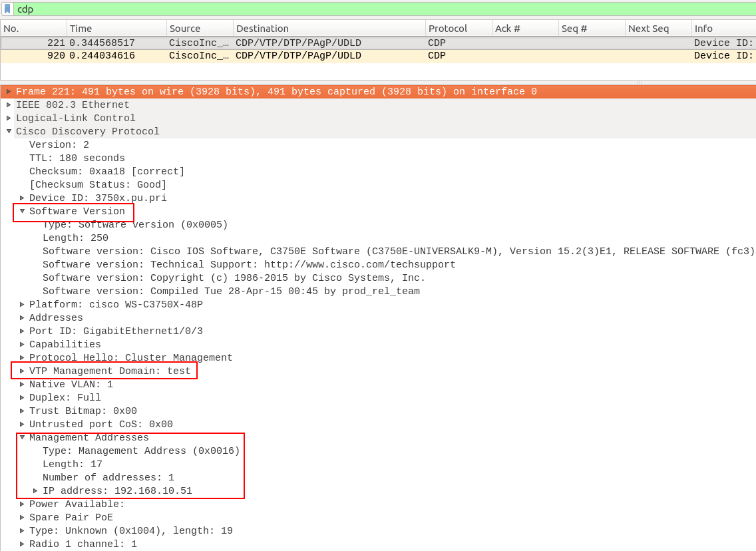The image size is (756, 551).
Task: Expand the Untrusted port CoS: 0x00 field
Action: tap(22, 424)
